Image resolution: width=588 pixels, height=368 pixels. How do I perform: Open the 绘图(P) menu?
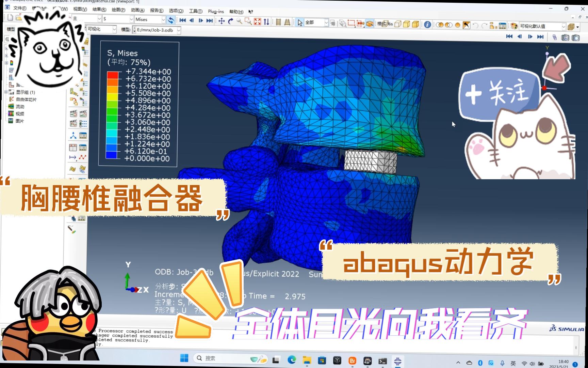[118, 10]
